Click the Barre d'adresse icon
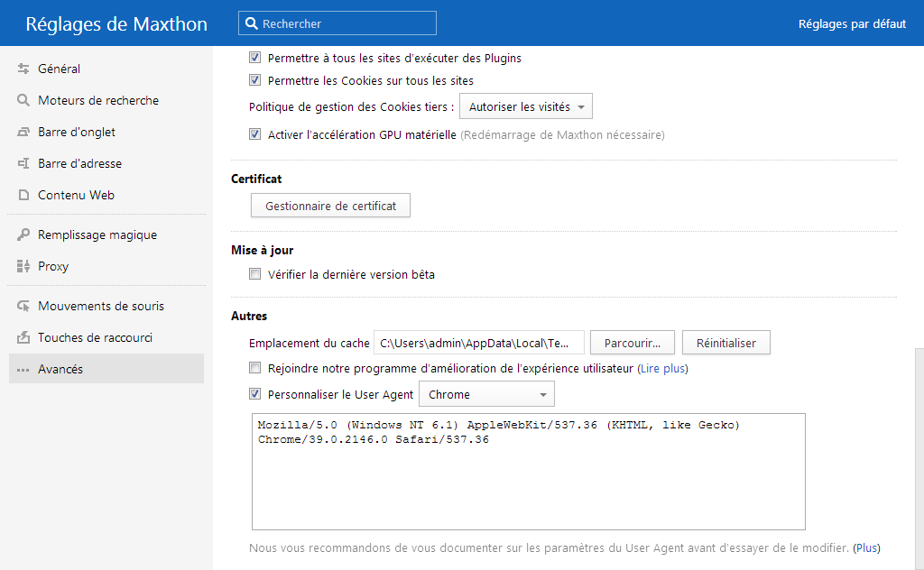 pos(23,163)
